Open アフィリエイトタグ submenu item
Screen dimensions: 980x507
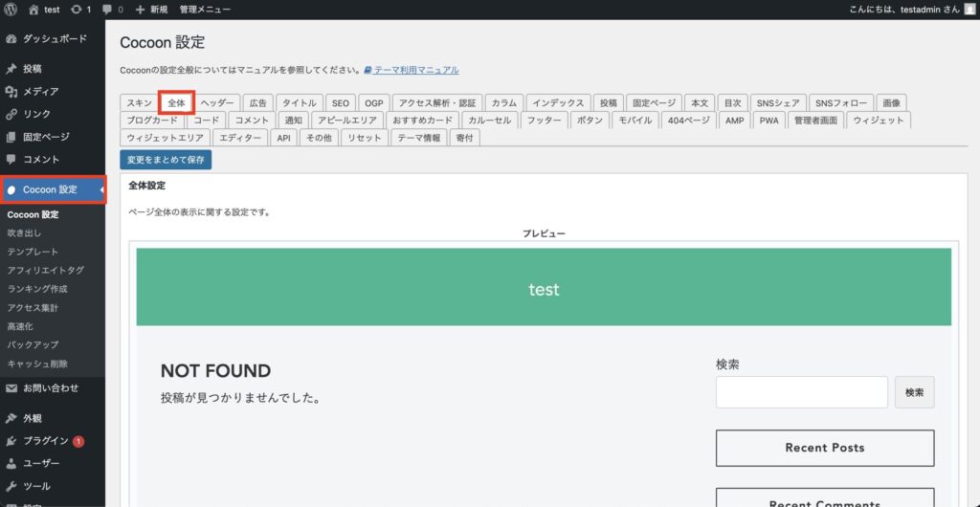pos(45,271)
